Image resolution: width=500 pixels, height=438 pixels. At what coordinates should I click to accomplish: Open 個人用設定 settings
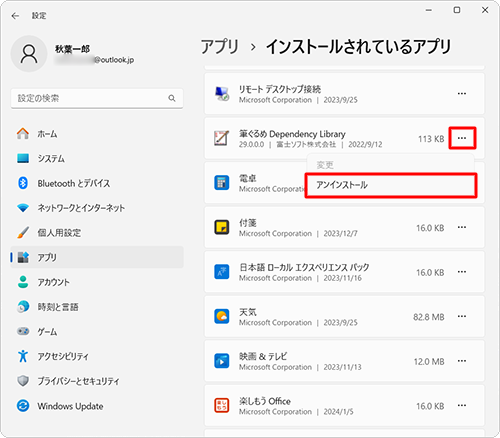[x=97, y=232]
